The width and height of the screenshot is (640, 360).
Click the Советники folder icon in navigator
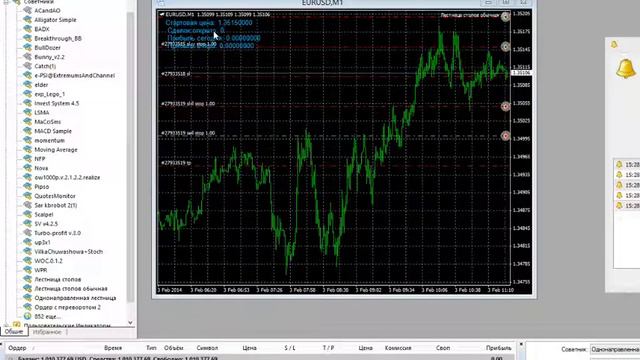click(16, 2)
